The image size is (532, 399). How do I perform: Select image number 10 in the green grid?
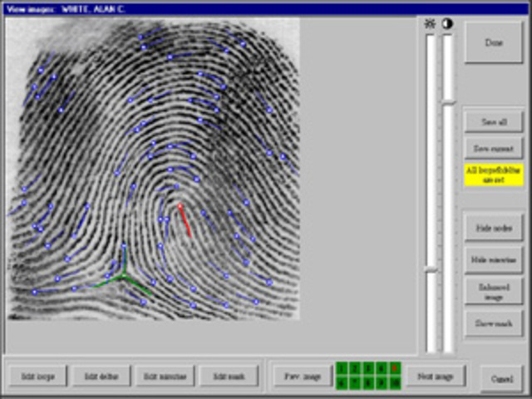[x=395, y=383]
